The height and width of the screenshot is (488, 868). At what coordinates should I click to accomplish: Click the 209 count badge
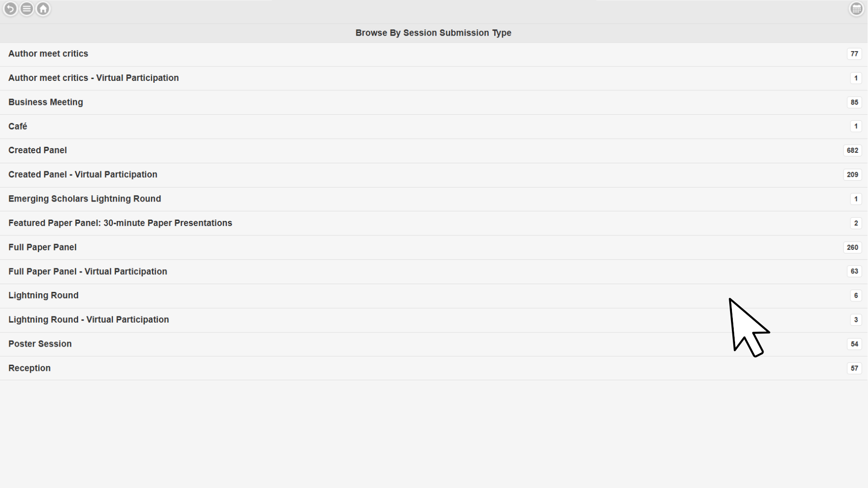coord(852,174)
